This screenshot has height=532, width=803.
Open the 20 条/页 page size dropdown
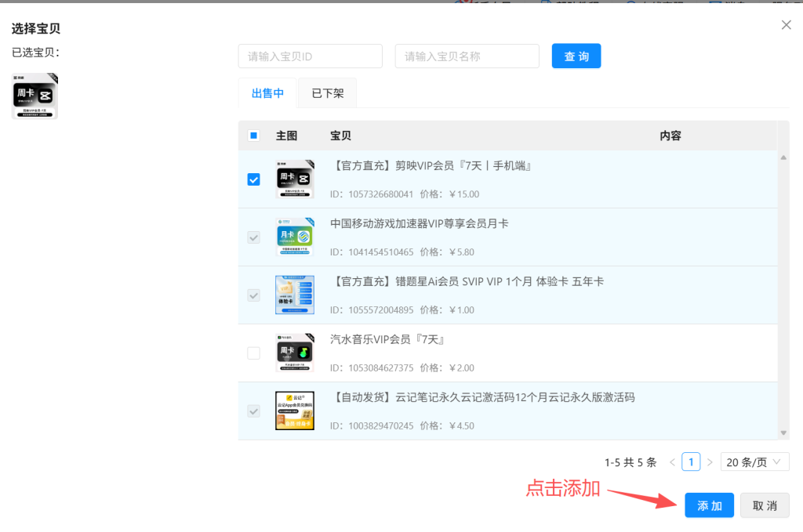tap(754, 462)
